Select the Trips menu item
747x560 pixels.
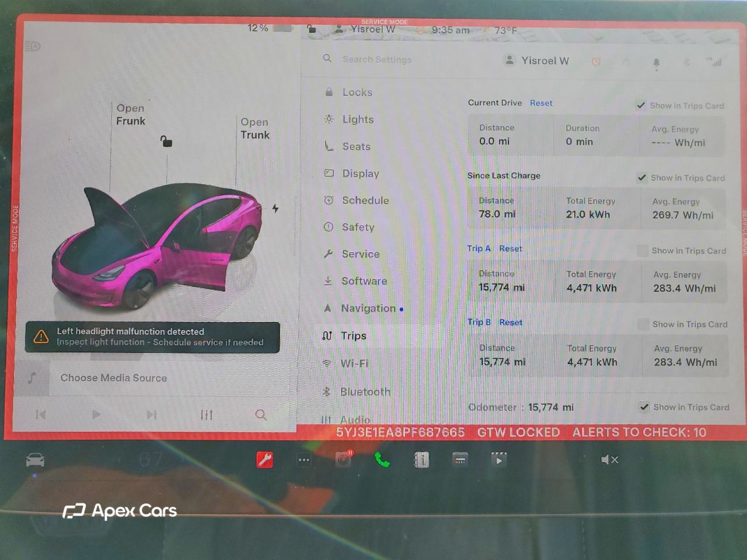click(354, 335)
